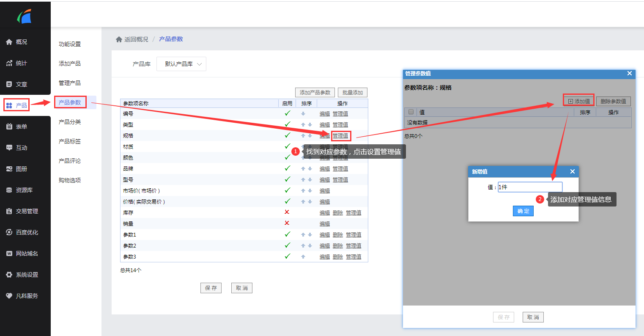Open 产品分类 in the submenu

(x=70, y=122)
